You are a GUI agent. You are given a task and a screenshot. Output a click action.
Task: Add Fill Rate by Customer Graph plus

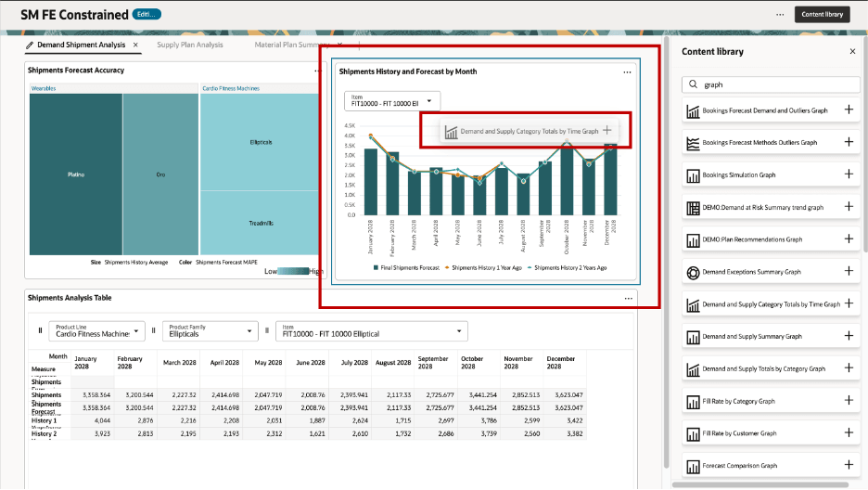(849, 433)
